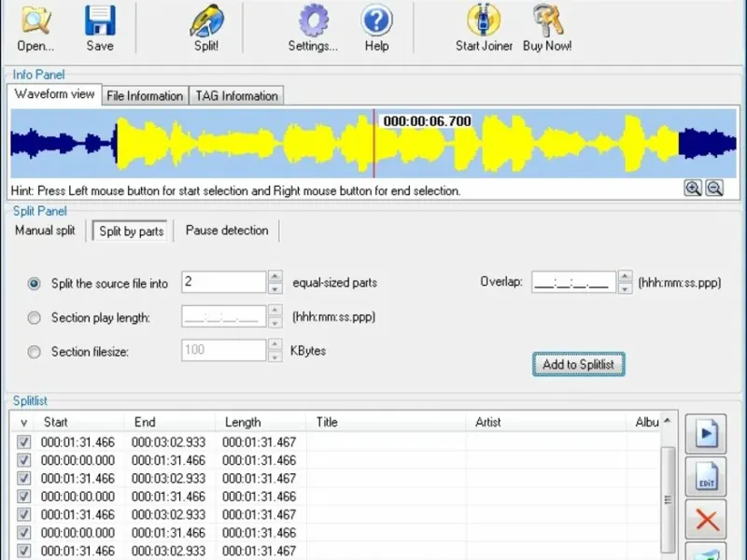
Task: Uncheck the second splitlist row checkbox
Action: (24, 460)
